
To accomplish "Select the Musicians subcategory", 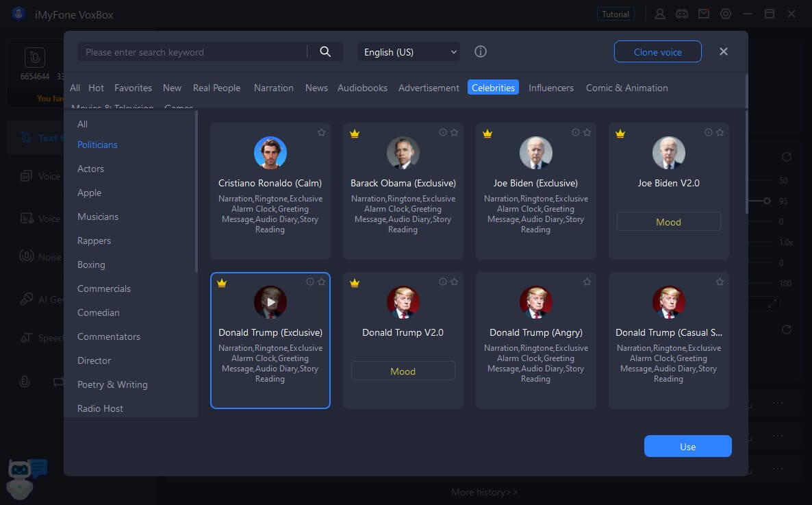I will coord(98,217).
